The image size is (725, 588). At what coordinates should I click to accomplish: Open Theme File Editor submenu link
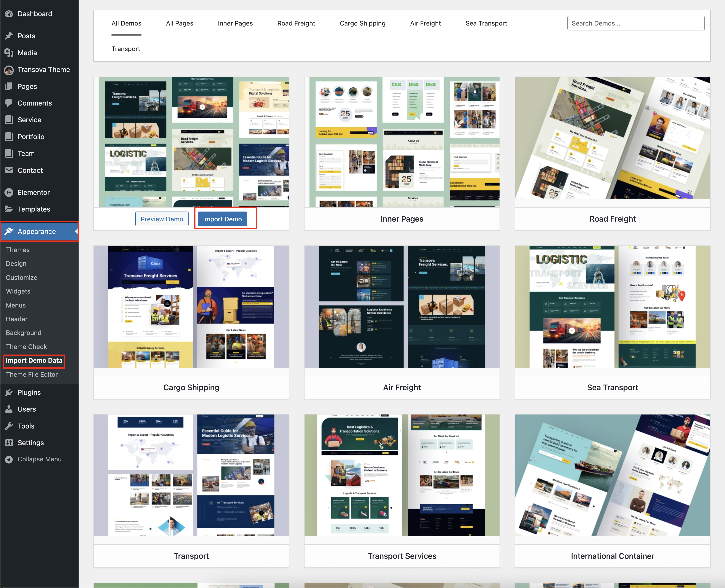pos(32,374)
